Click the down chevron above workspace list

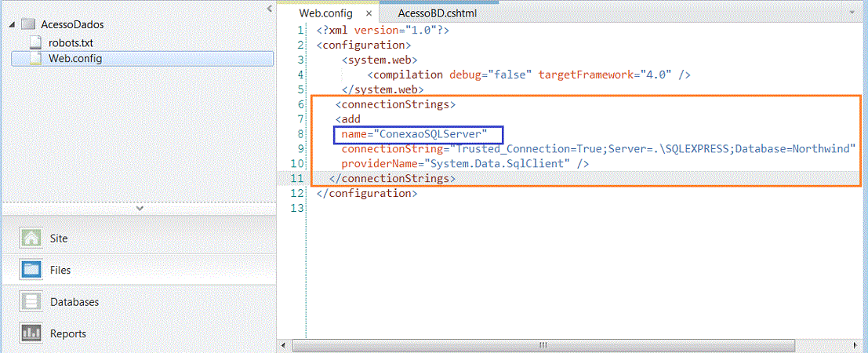140,209
